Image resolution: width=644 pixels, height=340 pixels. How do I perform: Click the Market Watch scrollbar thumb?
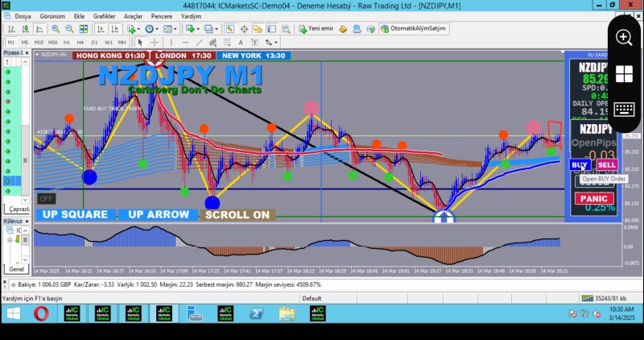[26, 160]
